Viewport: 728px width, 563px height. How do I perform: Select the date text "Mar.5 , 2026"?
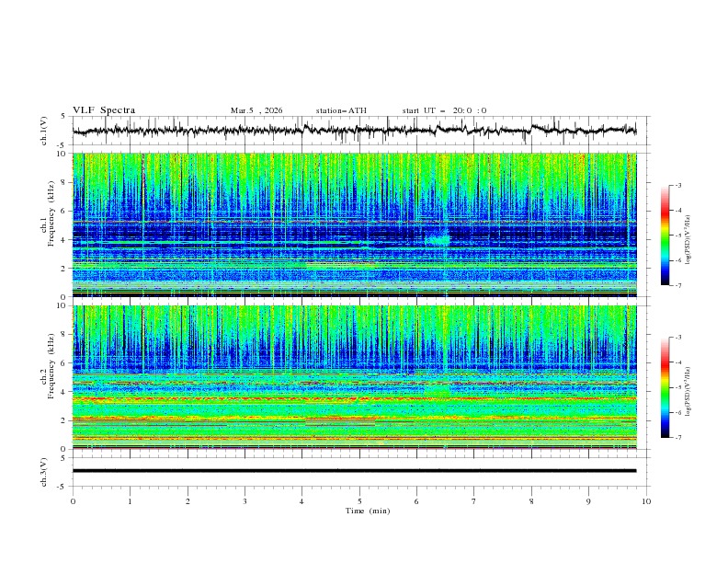(x=256, y=110)
